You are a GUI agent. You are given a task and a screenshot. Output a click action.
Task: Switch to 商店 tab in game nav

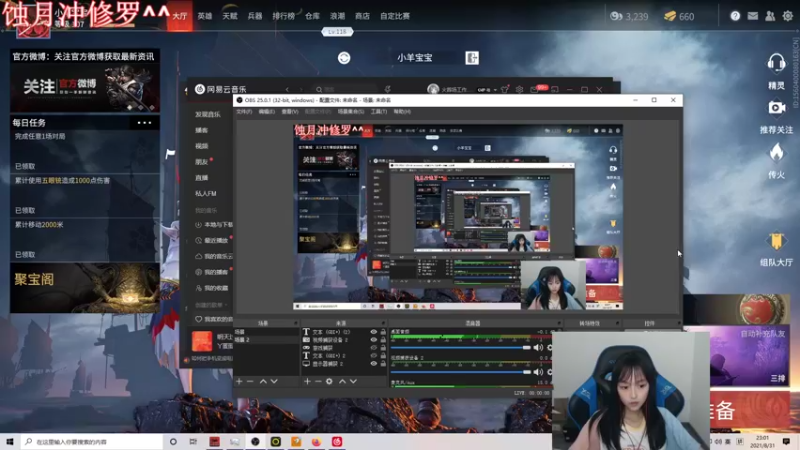[x=362, y=16]
